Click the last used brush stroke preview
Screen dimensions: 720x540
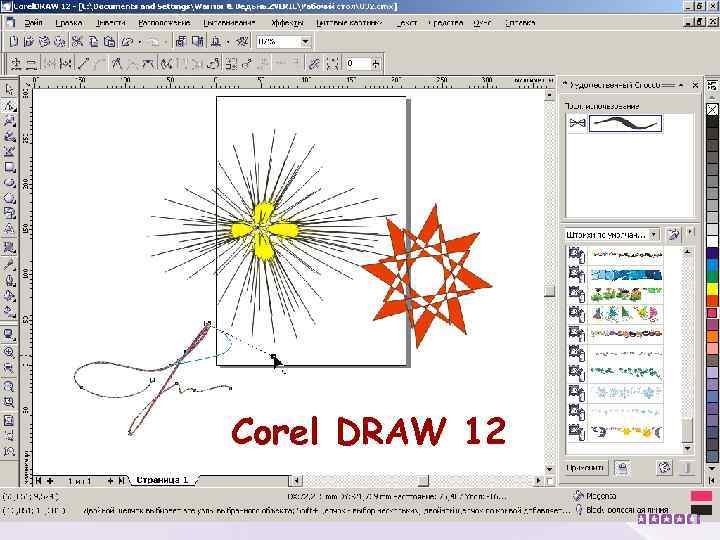pyautogui.click(x=625, y=123)
